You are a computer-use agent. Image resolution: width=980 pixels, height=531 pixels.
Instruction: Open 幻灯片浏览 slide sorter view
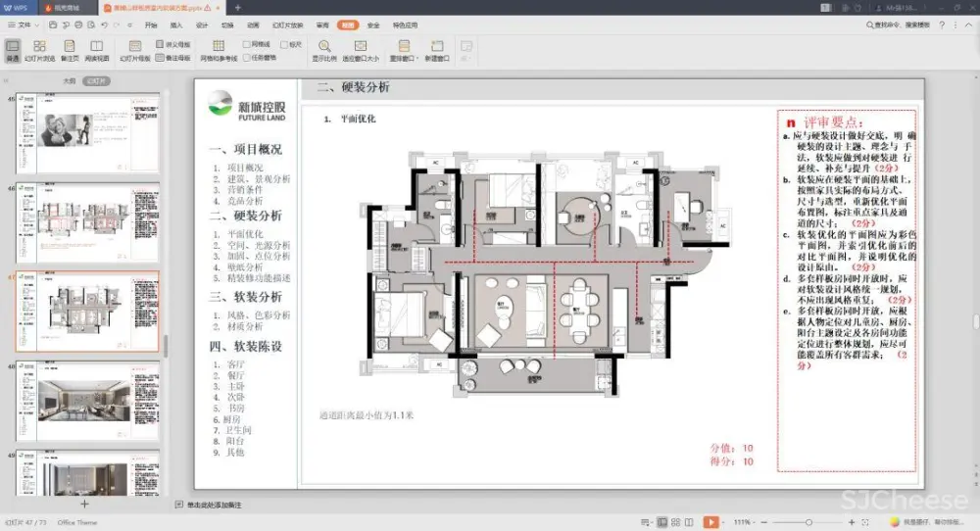[x=40, y=50]
